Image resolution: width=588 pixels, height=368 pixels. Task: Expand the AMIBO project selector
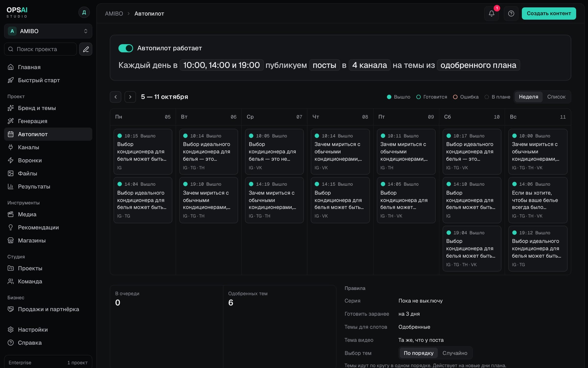point(48,31)
